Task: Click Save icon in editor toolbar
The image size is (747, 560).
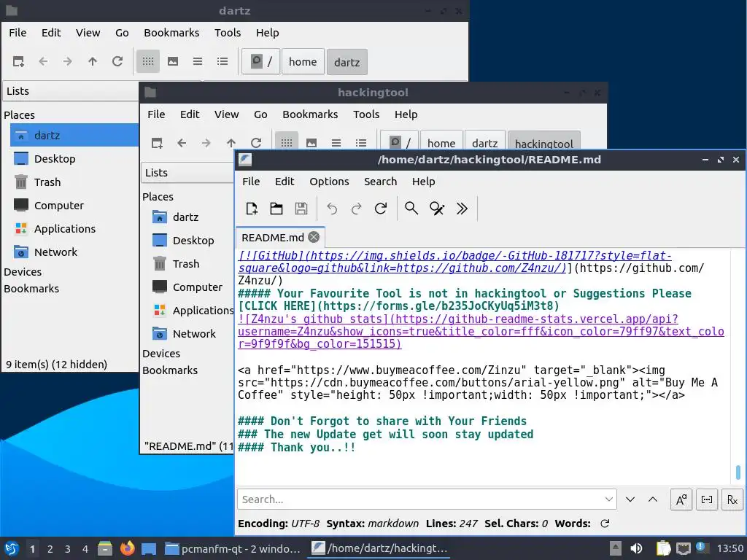Action: tap(301, 209)
